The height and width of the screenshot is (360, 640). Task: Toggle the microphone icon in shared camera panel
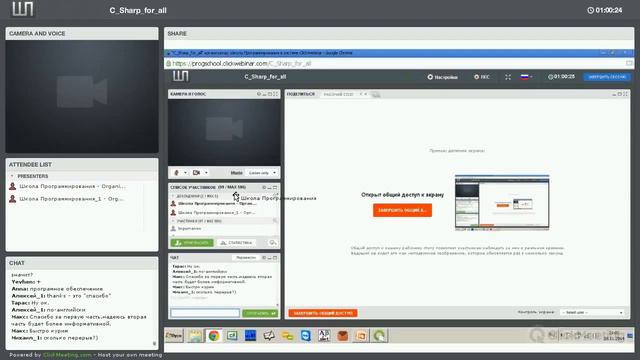(x=177, y=173)
